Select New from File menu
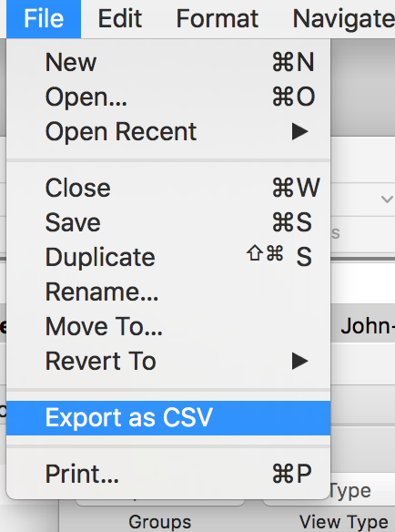 [x=168, y=63]
